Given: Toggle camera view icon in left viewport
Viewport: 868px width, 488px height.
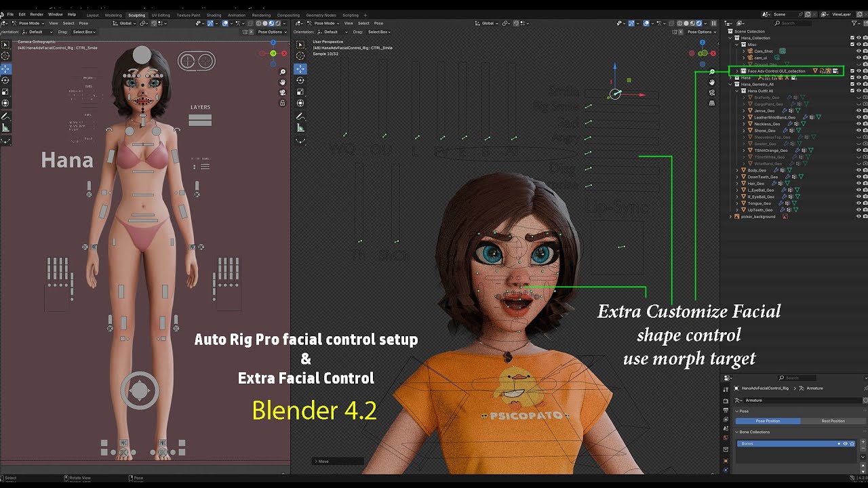Looking at the screenshot, I should [283, 92].
